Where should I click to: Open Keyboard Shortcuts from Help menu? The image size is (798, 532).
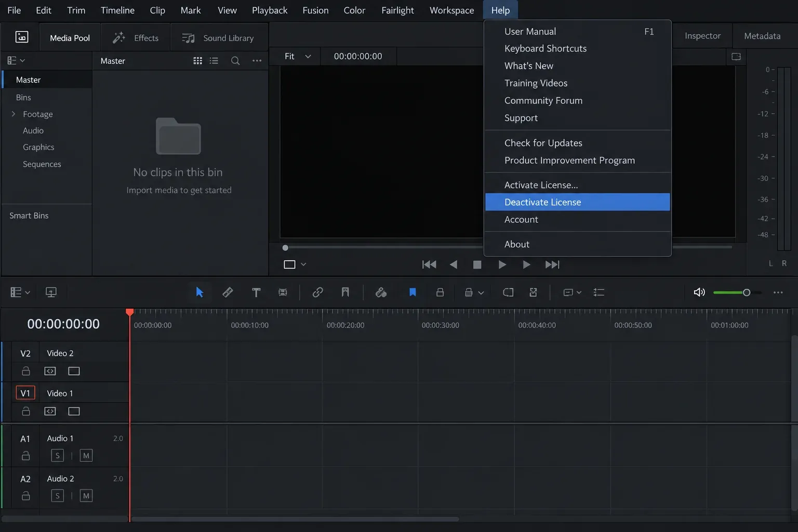point(577,48)
